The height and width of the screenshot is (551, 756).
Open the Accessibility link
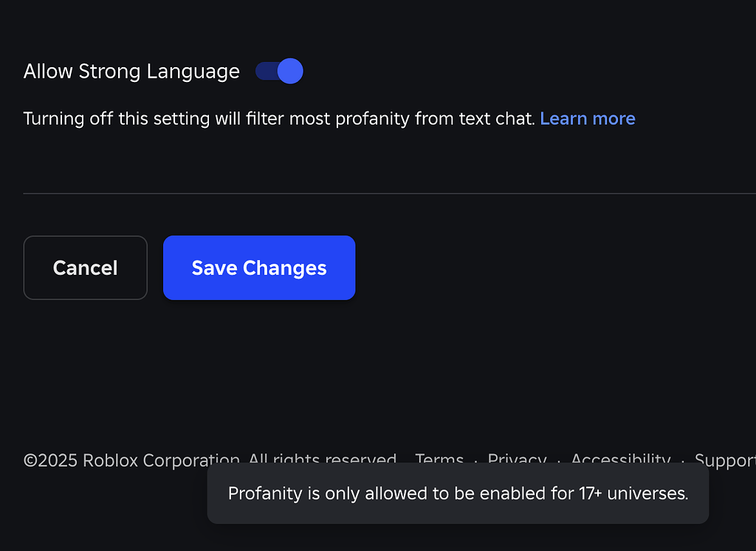click(620, 460)
